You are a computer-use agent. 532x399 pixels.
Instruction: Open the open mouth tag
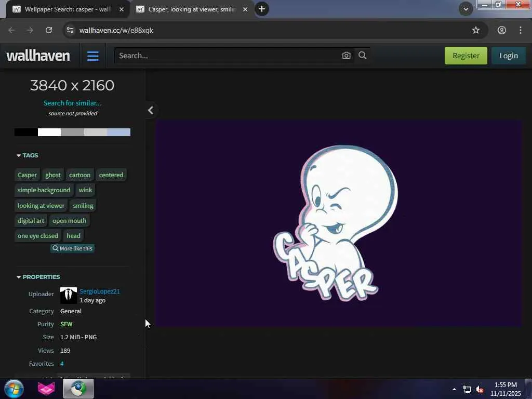(69, 220)
